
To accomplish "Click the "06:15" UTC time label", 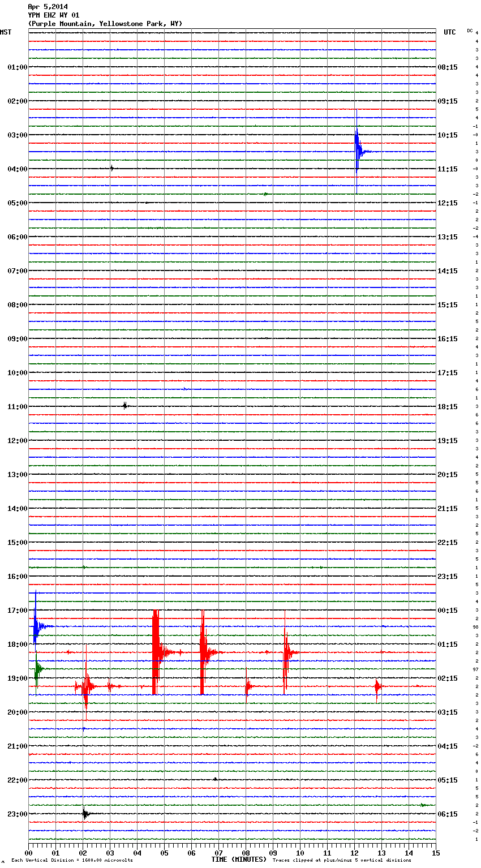I will [x=448, y=814].
